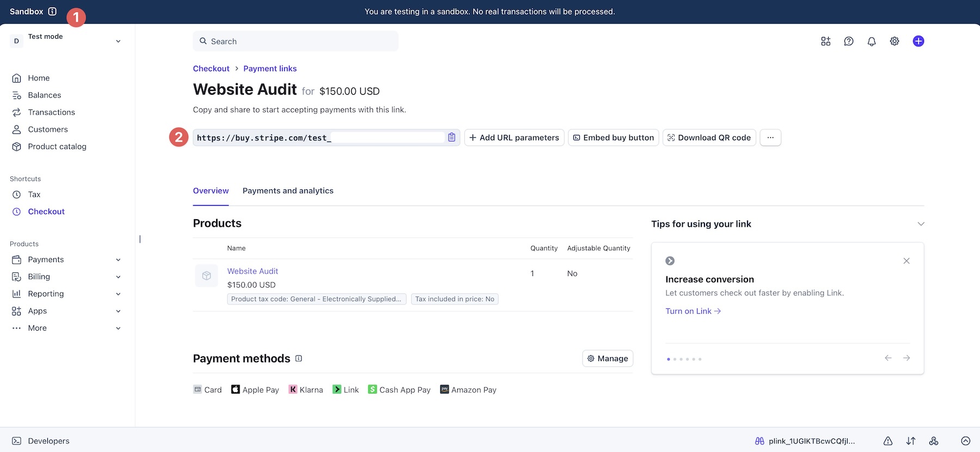The width and height of the screenshot is (980, 452).
Task: Click Download QR code
Action: point(709,138)
